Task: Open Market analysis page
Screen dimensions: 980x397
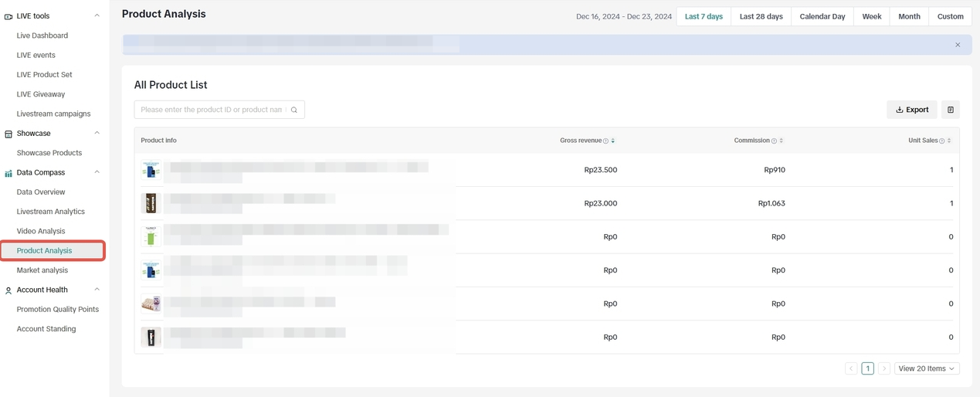Action: pos(42,270)
